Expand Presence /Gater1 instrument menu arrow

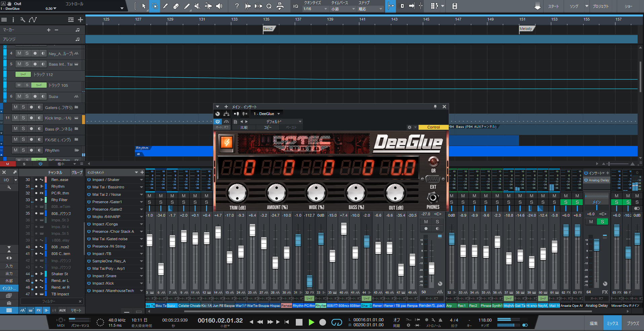coord(142,202)
